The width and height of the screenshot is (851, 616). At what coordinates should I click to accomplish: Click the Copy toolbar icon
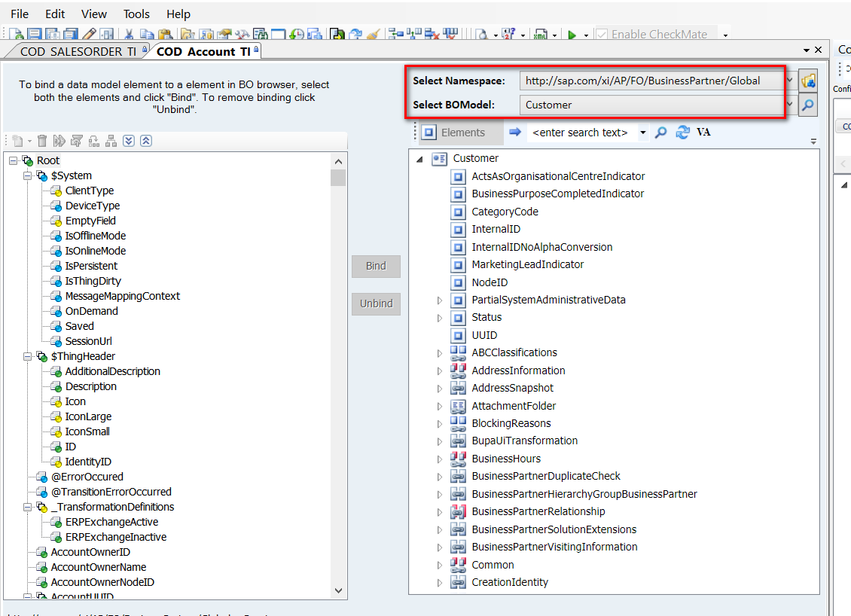[147, 34]
